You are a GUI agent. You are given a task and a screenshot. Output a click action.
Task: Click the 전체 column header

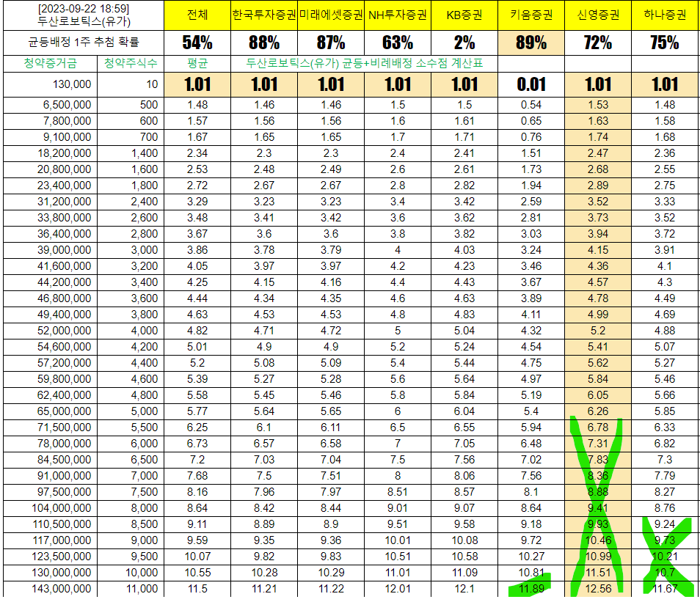click(x=197, y=15)
